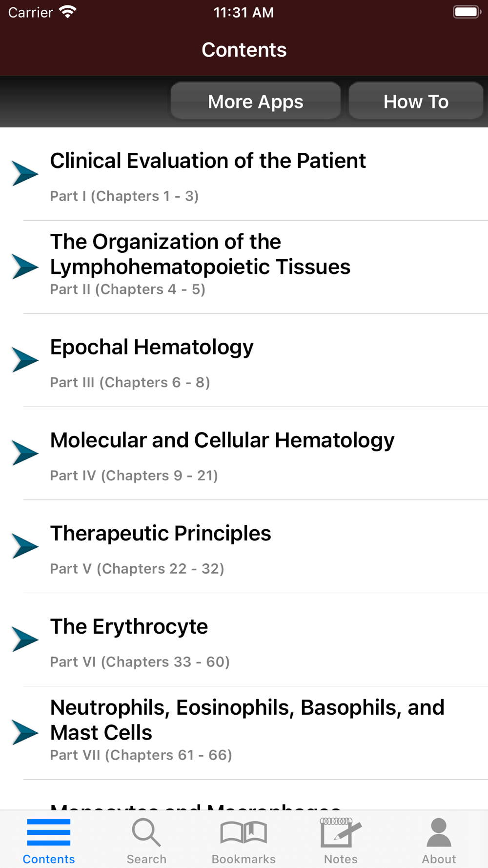Image resolution: width=488 pixels, height=868 pixels.
Task: Click the battery status icon
Action: pyautogui.click(x=467, y=12)
